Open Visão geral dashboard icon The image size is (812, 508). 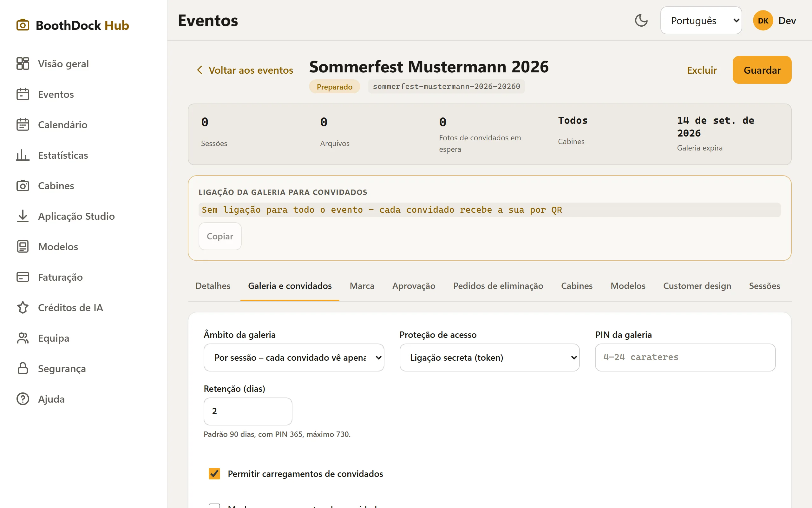23,63
